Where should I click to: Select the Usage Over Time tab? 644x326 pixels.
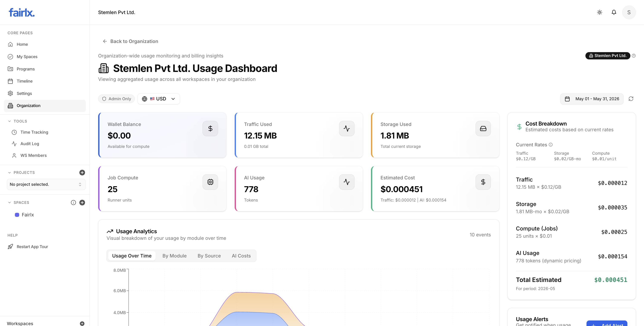(132, 256)
